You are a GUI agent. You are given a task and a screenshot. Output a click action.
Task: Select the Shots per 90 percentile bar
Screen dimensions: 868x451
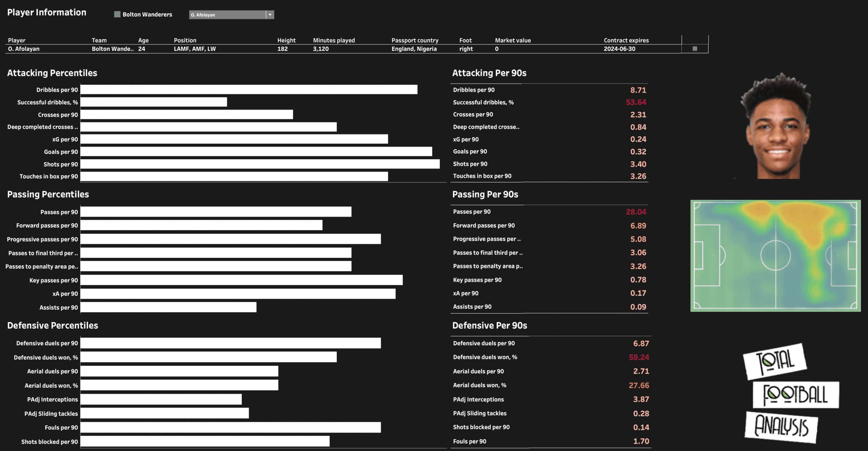tap(260, 164)
